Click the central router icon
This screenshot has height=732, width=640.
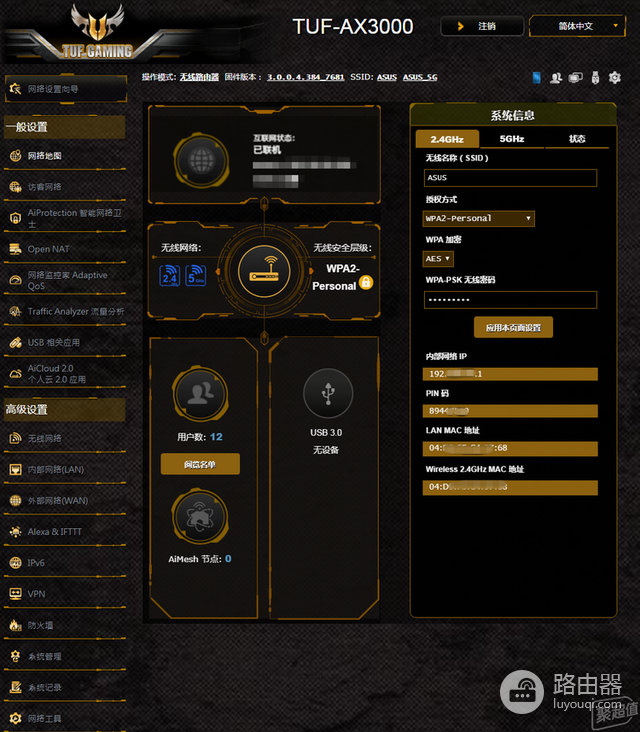coord(264,271)
